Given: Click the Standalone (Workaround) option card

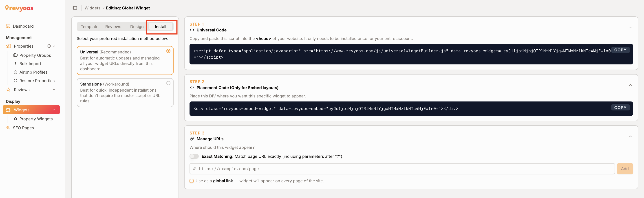Looking at the screenshot, I should point(125,92).
